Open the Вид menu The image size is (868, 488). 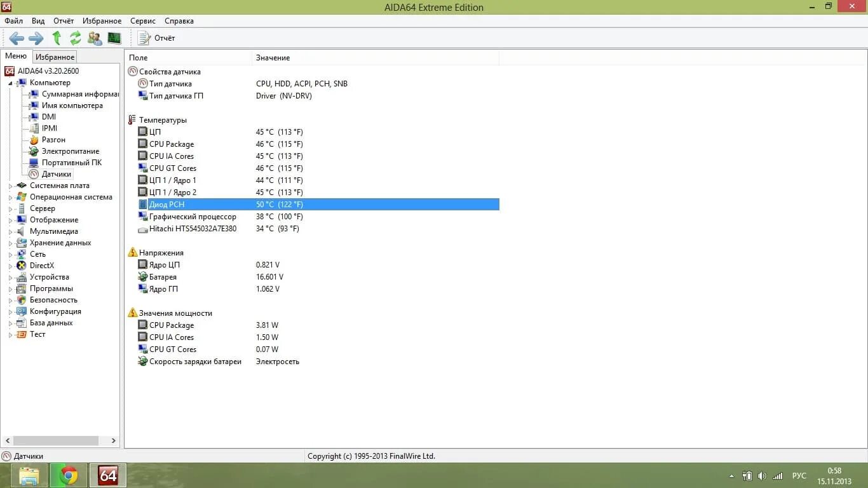[38, 21]
